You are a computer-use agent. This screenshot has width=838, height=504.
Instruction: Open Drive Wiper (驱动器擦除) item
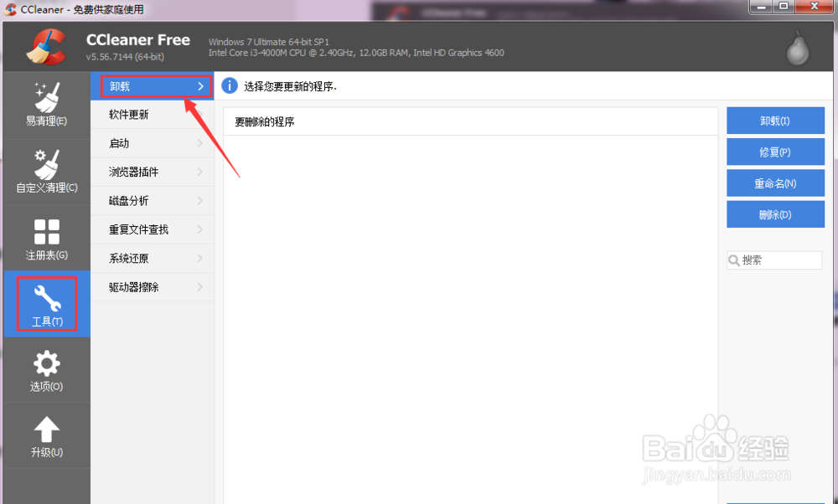point(153,287)
